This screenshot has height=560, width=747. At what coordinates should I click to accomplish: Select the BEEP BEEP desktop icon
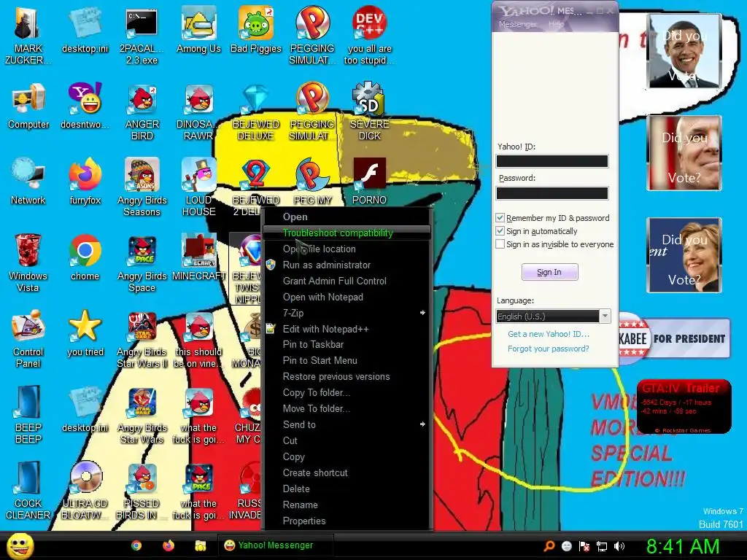click(x=28, y=414)
